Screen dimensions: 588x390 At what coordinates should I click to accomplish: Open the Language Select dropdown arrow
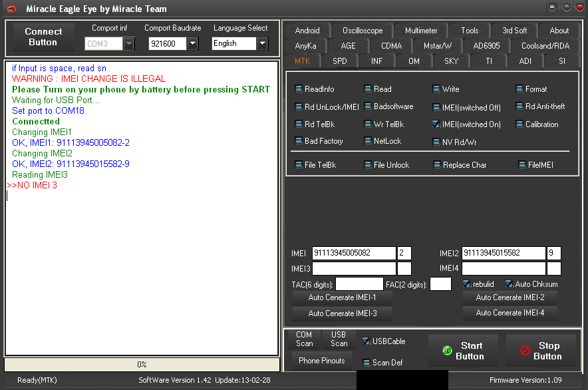[262, 43]
